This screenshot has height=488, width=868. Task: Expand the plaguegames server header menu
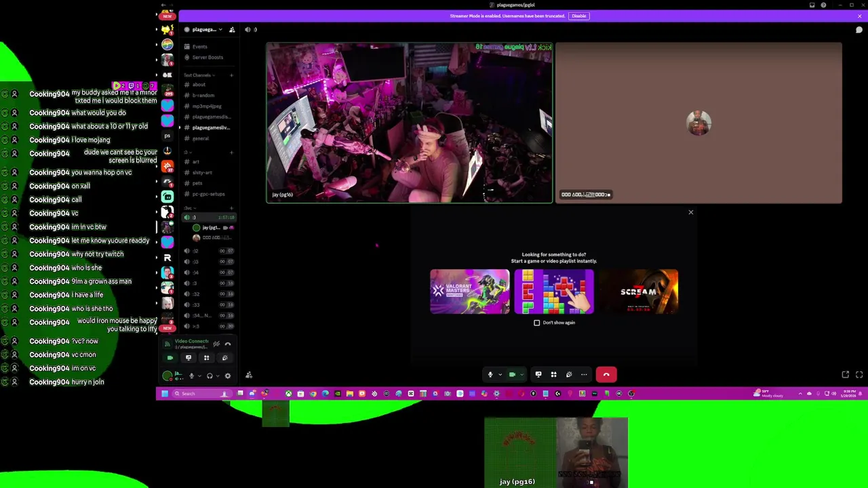(204, 29)
